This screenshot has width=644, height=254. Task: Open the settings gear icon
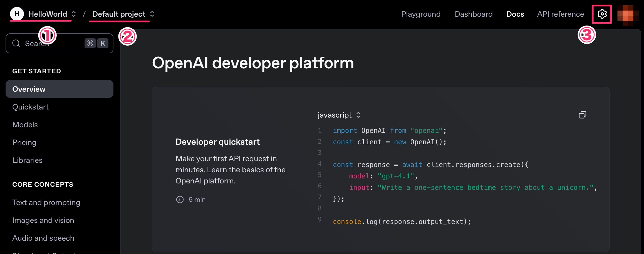point(602,14)
